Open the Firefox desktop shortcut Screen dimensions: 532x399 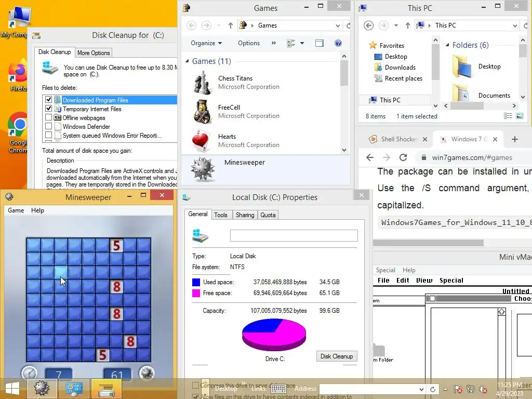[x=18, y=74]
